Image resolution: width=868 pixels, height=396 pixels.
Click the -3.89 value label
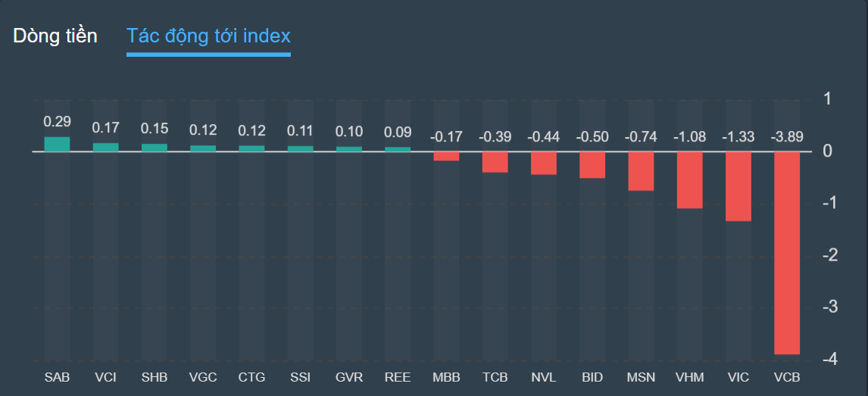coord(787,137)
